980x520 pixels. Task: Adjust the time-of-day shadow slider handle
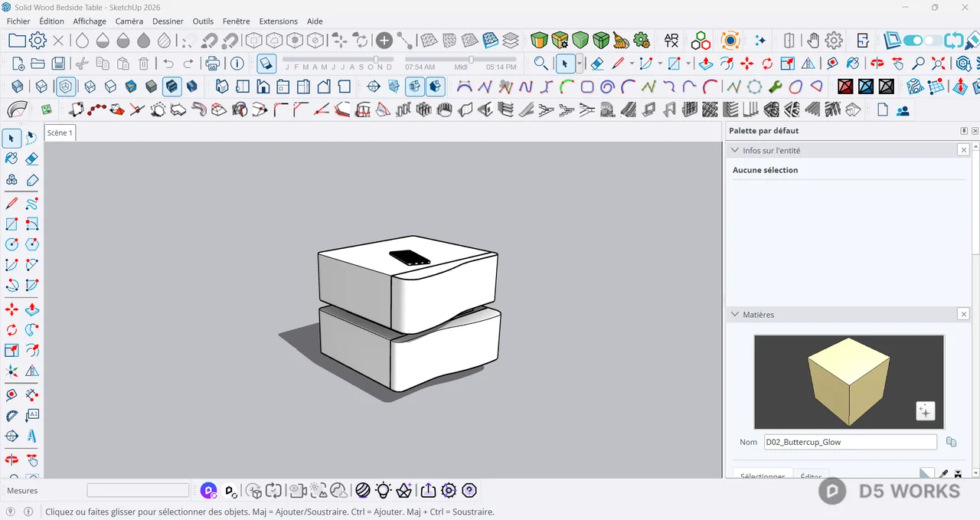pyautogui.click(x=471, y=59)
